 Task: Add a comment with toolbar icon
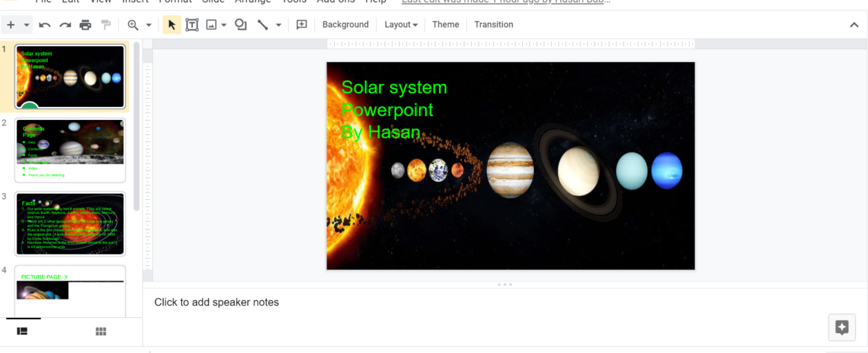[302, 25]
